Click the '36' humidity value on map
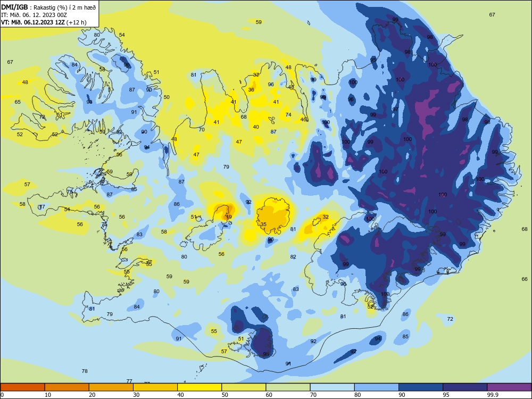 tap(251, 89)
